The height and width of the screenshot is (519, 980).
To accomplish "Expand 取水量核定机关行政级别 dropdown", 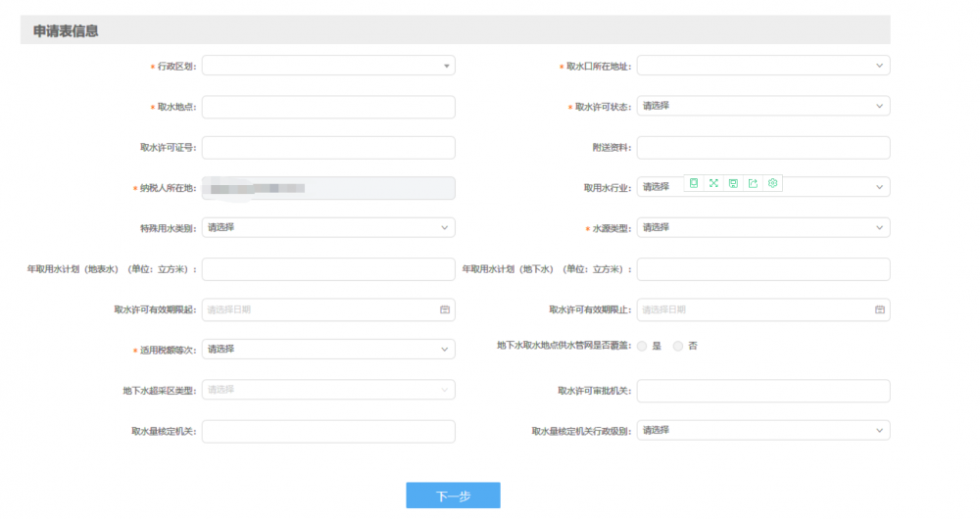I will pos(762,431).
